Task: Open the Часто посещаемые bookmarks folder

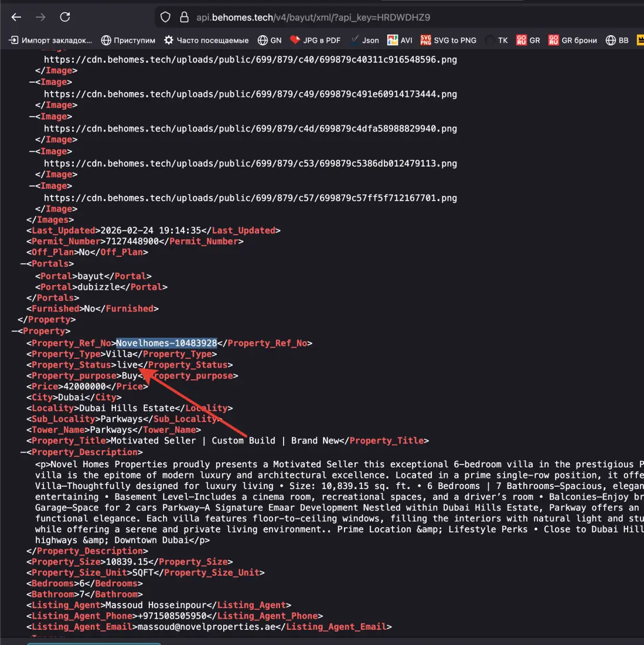Action: [207, 40]
